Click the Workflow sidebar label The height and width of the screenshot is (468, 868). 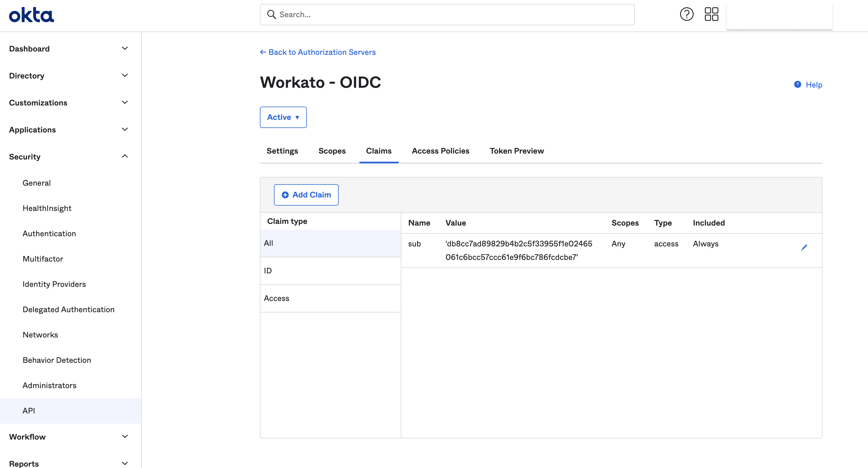pyautogui.click(x=27, y=437)
